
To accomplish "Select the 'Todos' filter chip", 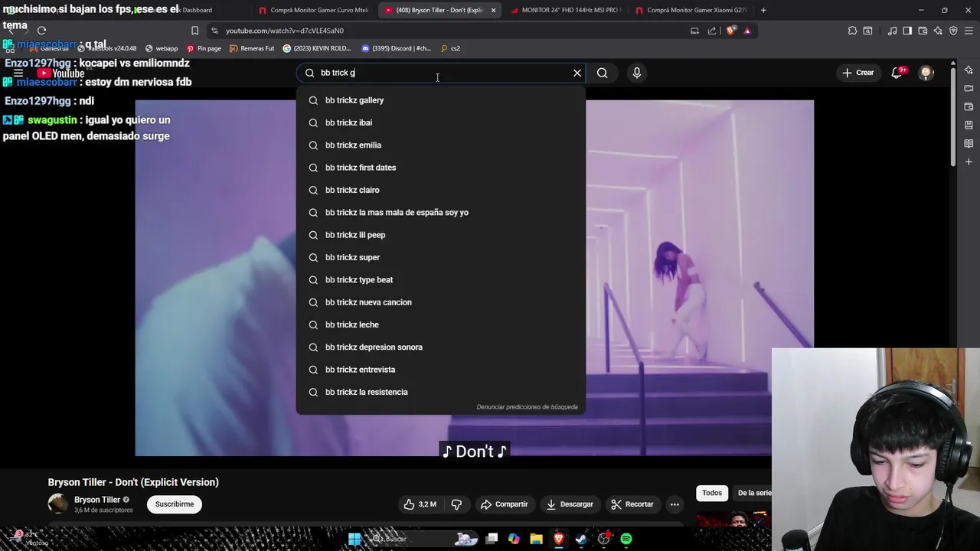I will (712, 493).
